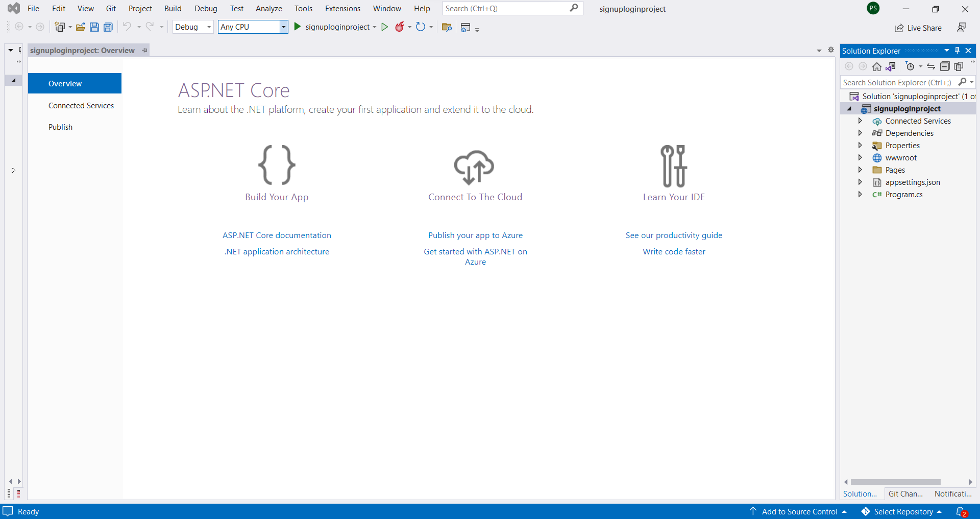Click the Undo toolbar icon
This screenshot has width=980, height=519.
pos(127,27)
